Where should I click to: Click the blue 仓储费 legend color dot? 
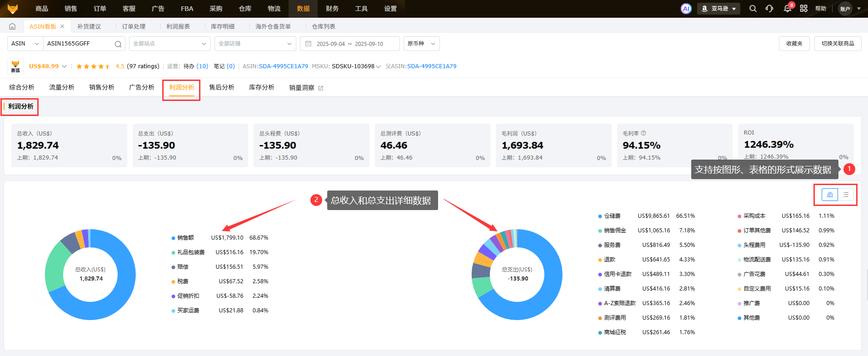pyautogui.click(x=600, y=216)
